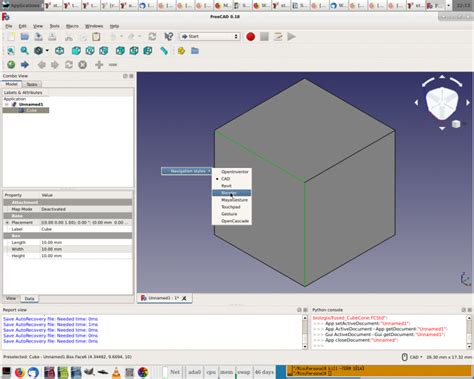Select the Blender navigation style

point(232,193)
